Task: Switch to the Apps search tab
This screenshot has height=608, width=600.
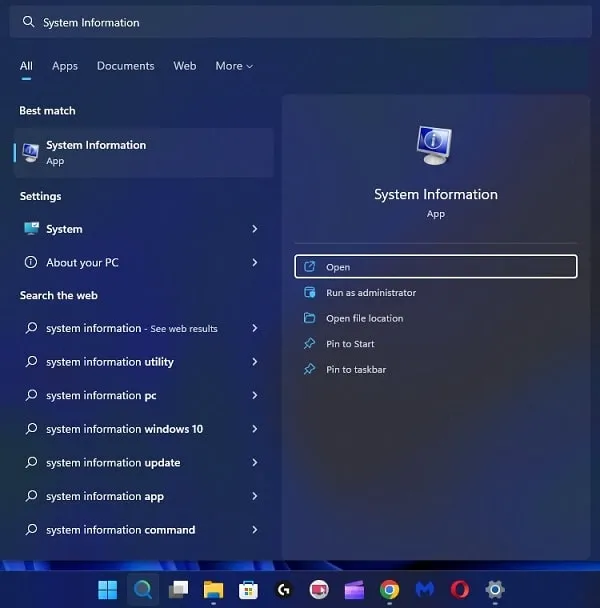Action: tap(65, 66)
